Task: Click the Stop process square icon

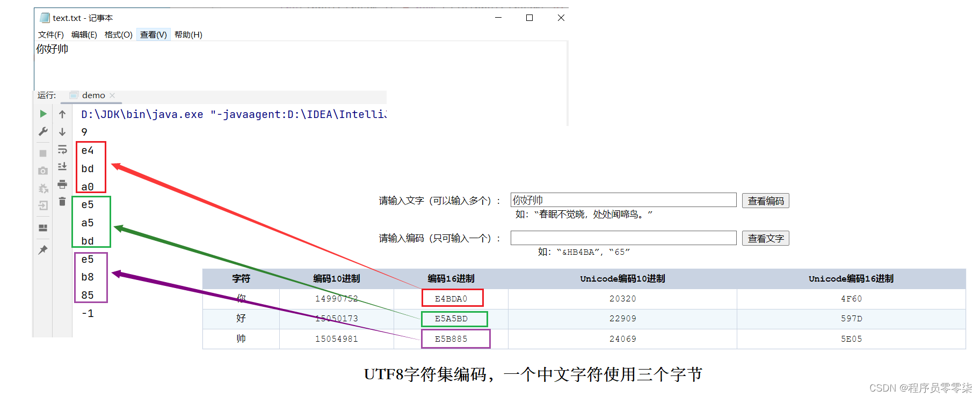Action: click(x=43, y=153)
